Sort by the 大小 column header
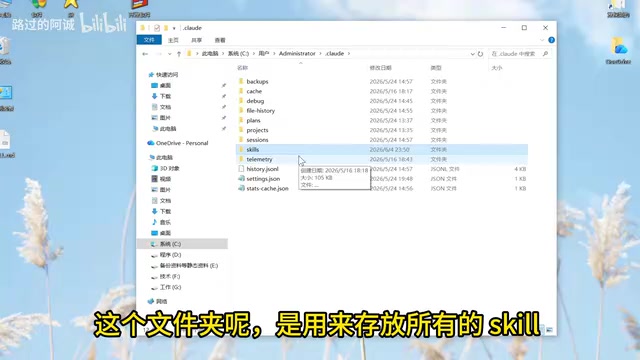This screenshot has height=360, width=640. (497, 68)
